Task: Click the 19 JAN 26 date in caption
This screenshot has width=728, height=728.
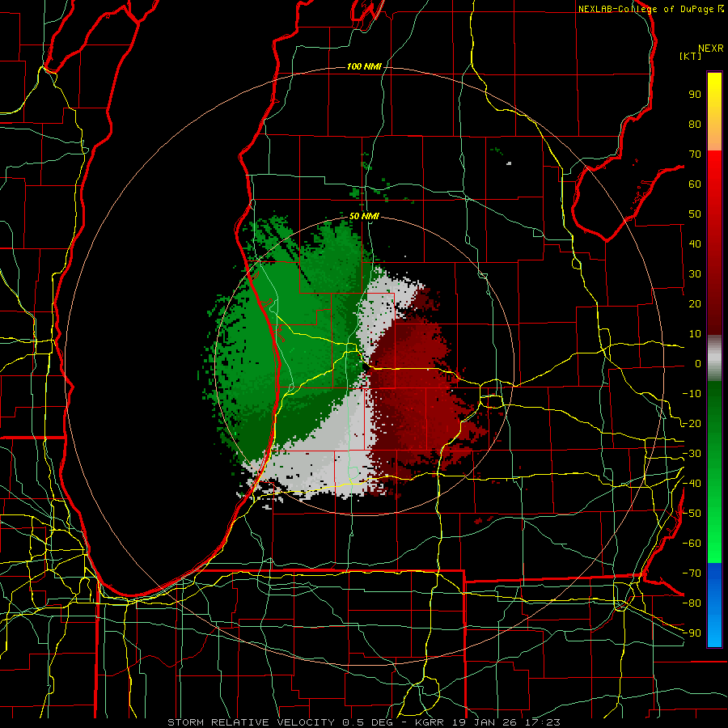Action: (485, 722)
